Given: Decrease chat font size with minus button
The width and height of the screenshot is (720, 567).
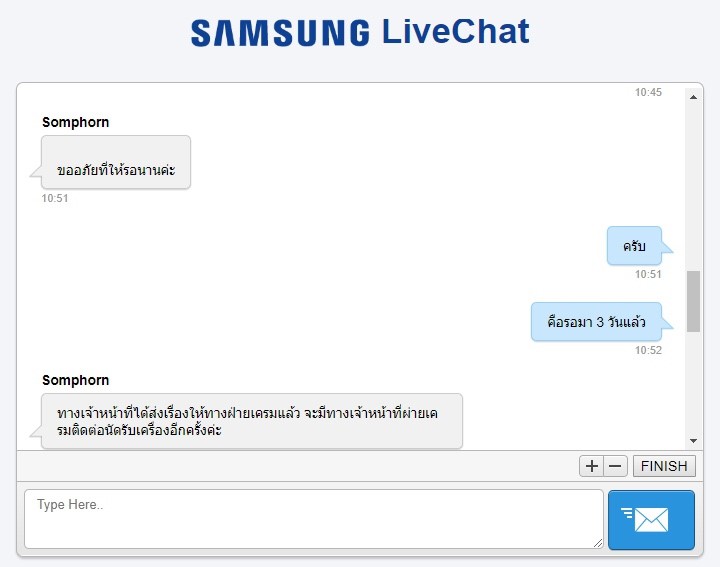Looking at the screenshot, I should (615, 466).
